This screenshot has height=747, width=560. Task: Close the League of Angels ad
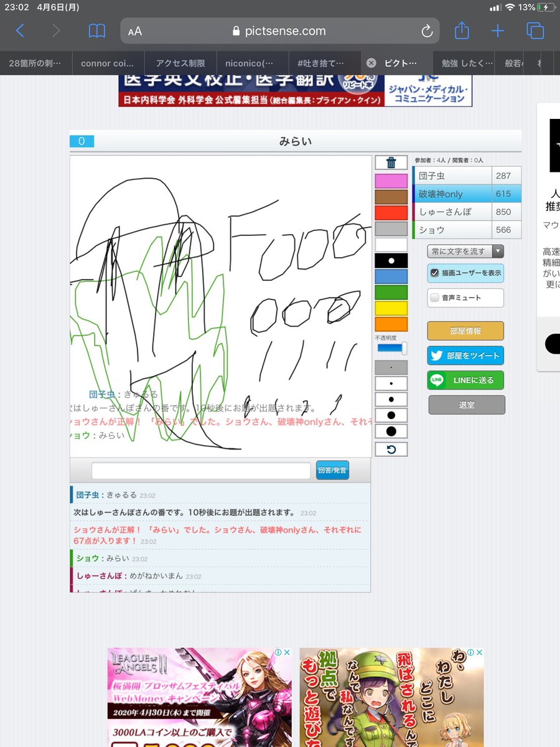(x=287, y=653)
